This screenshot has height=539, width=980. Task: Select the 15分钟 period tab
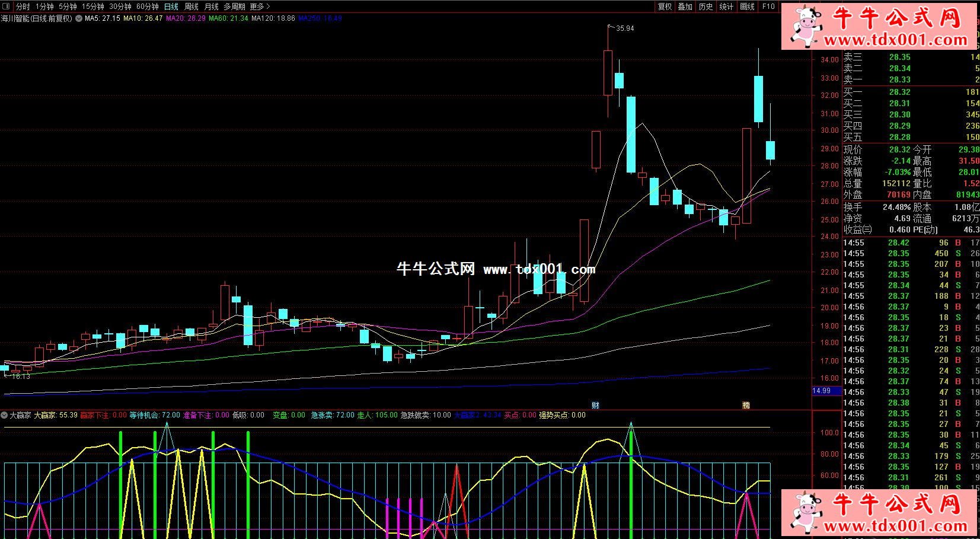pos(93,7)
